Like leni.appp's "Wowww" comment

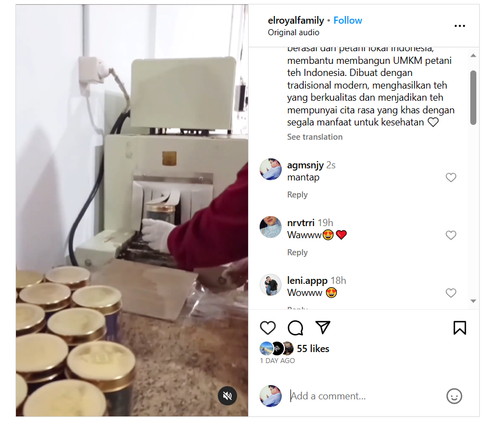(x=451, y=293)
